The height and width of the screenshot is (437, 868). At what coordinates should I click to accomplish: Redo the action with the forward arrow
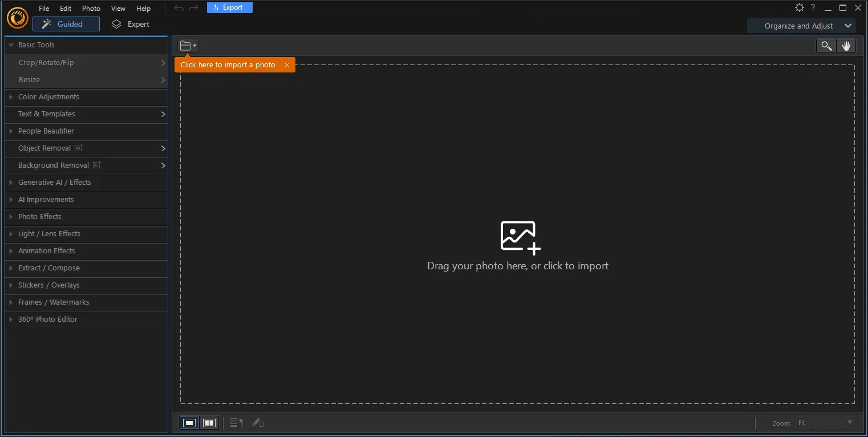pyautogui.click(x=193, y=8)
